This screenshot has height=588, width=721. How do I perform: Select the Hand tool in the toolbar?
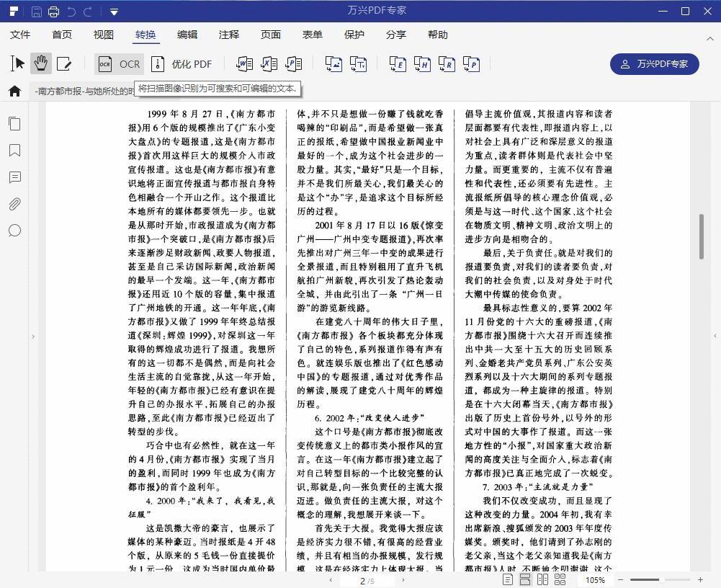click(41, 63)
